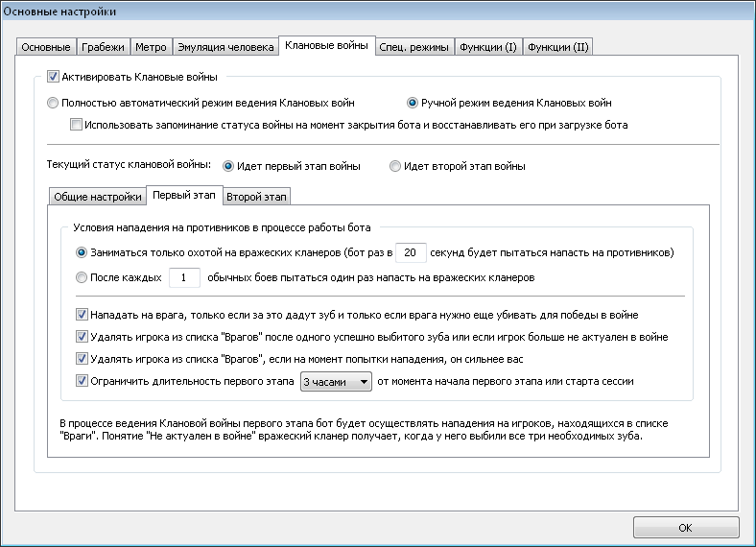Open the Функции (II) tab
756x547 pixels.
point(557,47)
